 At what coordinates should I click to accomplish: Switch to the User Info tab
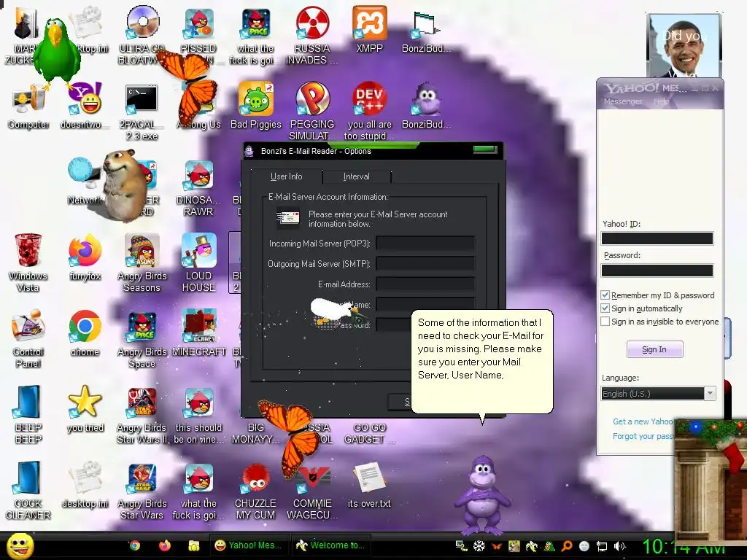[x=286, y=176]
